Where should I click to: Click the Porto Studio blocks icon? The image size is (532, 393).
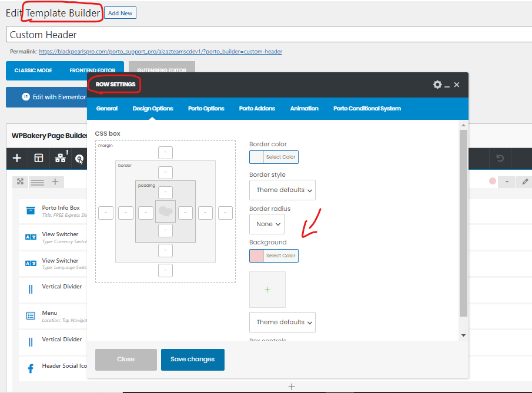coord(61,157)
